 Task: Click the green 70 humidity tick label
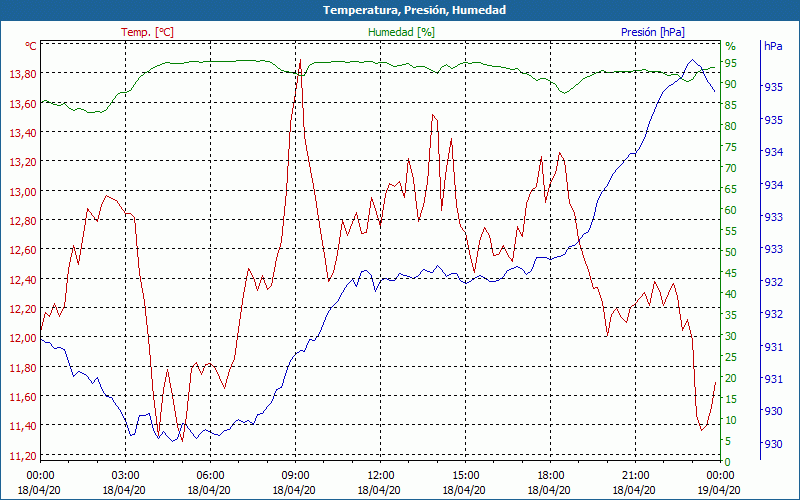pos(731,168)
